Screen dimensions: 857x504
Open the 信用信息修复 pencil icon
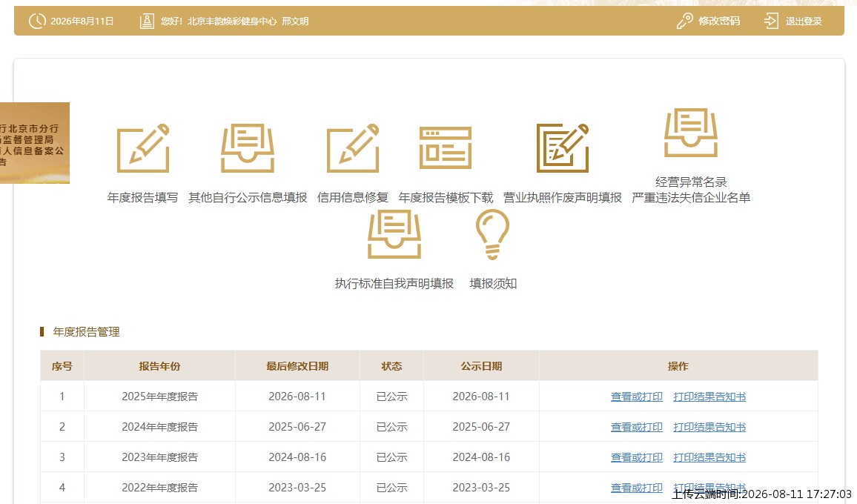tap(353, 148)
